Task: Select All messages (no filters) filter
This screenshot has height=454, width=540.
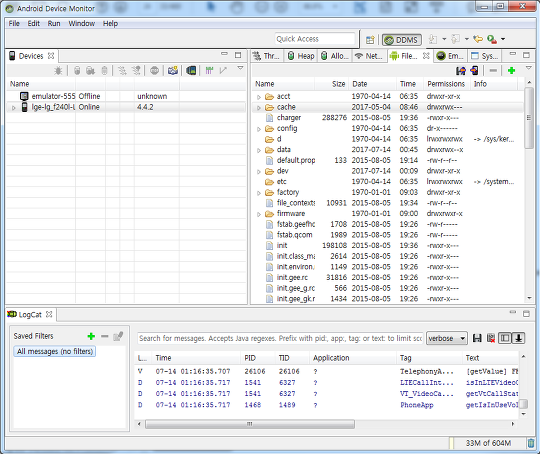Action: [x=55, y=351]
